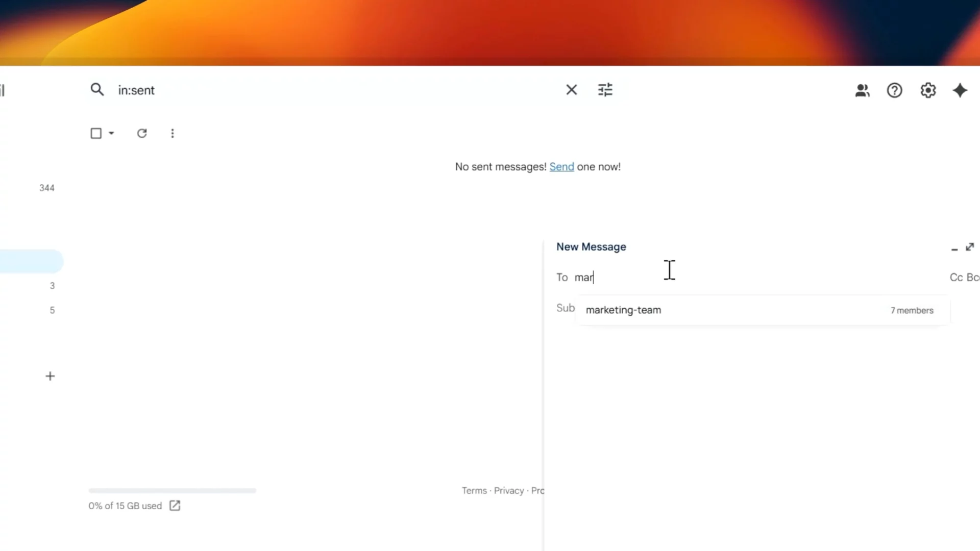The image size is (980, 551).
Task: Open the Terms link
Action: 474,491
